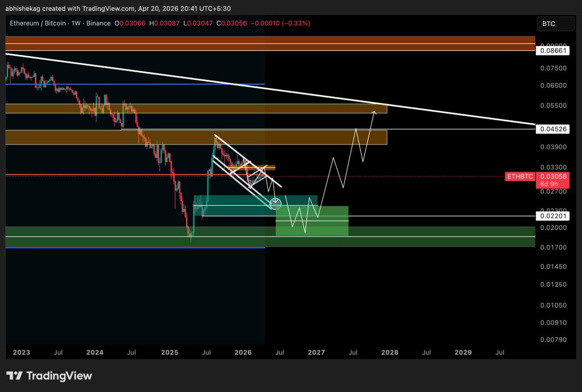Image resolution: width=582 pixels, height=392 pixels.
Task: Click the 2025 time axis label
Action: tap(169, 352)
